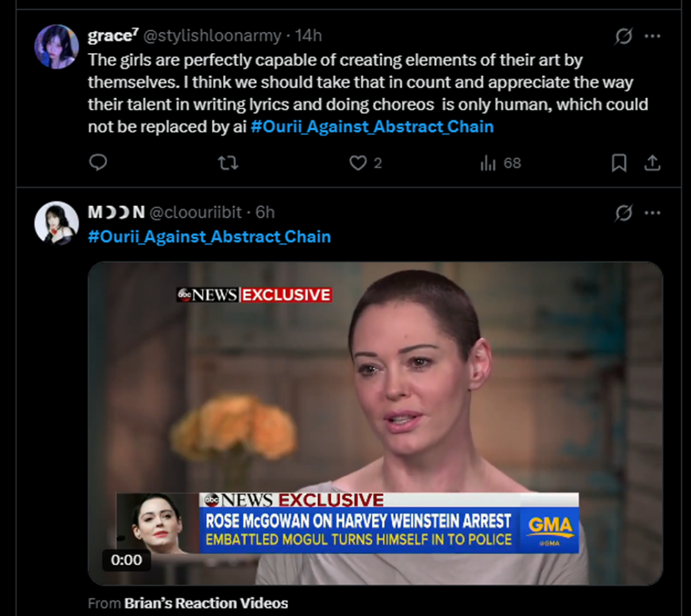Share grace's tweet

(x=652, y=162)
